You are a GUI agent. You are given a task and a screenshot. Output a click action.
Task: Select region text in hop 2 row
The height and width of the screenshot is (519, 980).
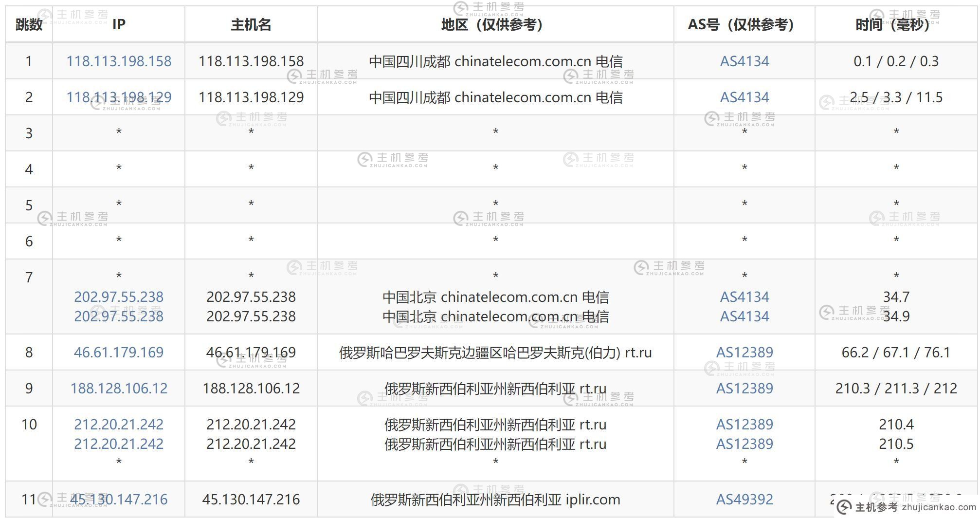click(x=495, y=97)
